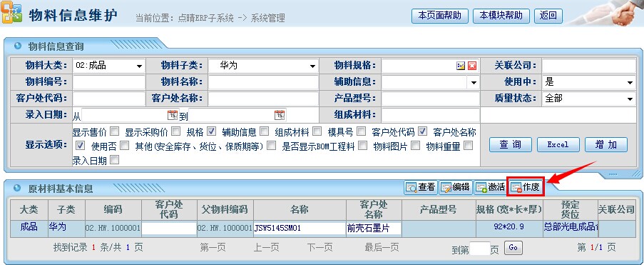
Task: Open the 录入日期 start calendar icon
Action: 173,115
